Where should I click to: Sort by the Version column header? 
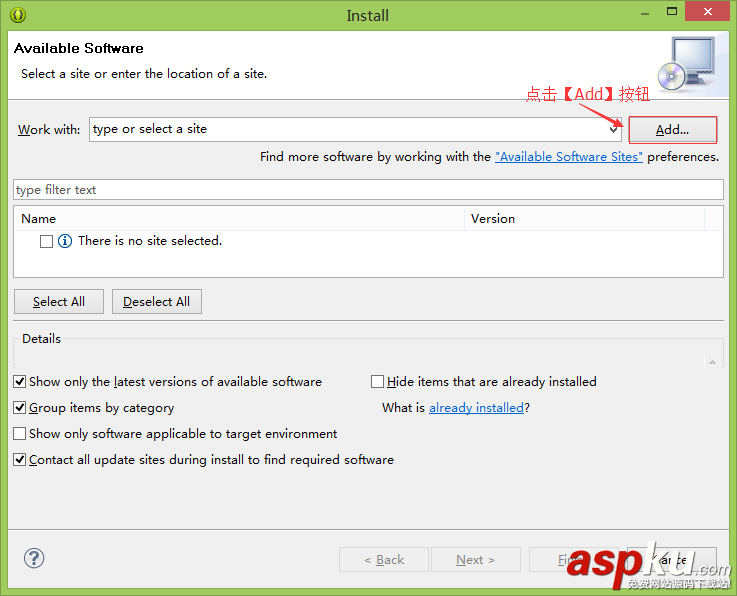coord(584,219)
